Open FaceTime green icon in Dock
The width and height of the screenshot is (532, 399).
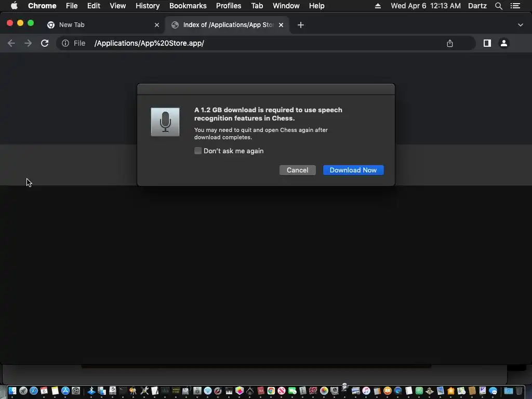point(292,391)
